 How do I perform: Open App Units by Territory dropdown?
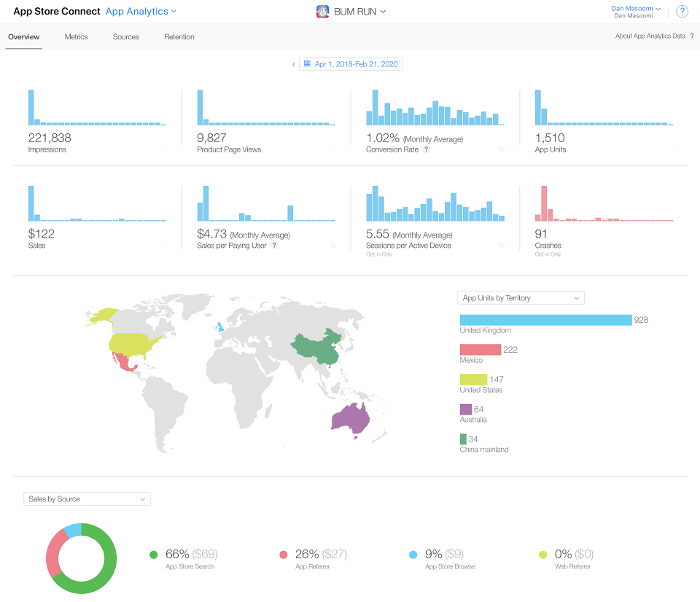(521, 298)
